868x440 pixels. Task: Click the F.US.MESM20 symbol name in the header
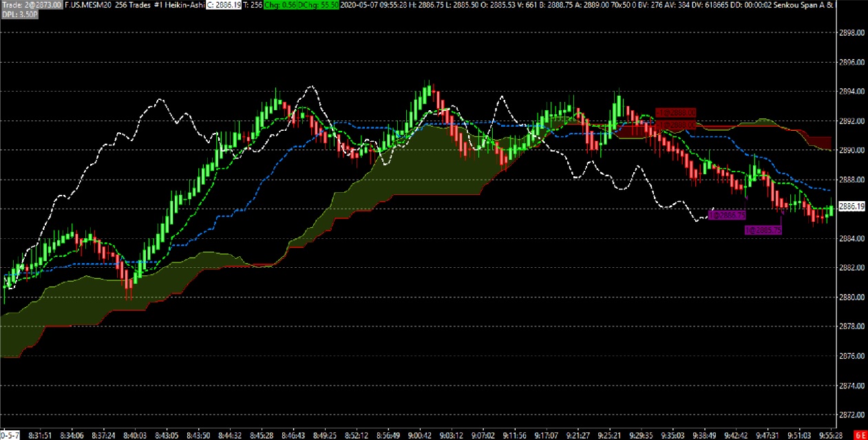[x=87, y=4]
